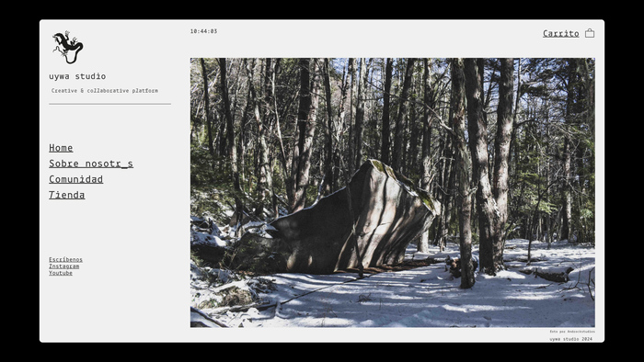Navigate to Comunidad

(x=76, y=179)
